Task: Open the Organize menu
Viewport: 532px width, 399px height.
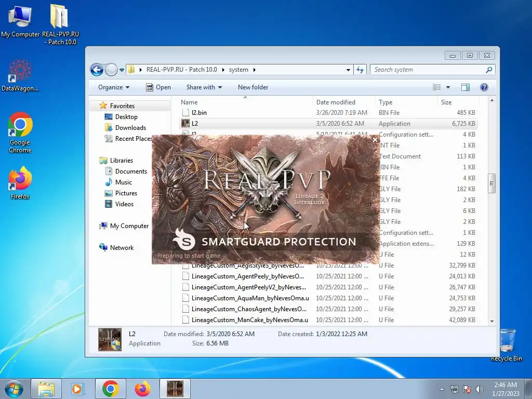Action: (114, 87)
